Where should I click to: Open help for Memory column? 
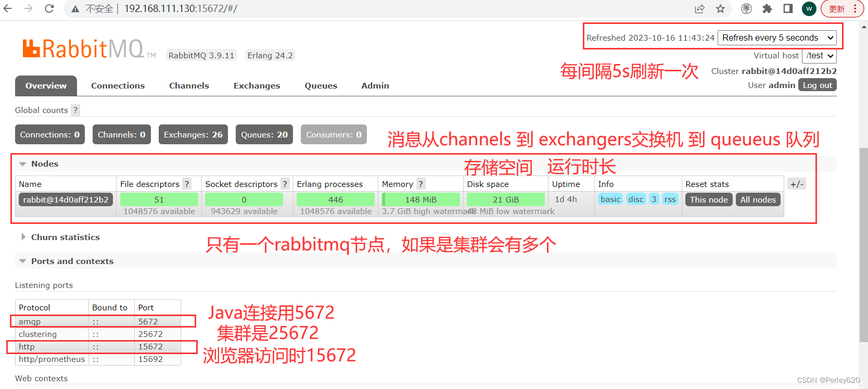point(420,184)
